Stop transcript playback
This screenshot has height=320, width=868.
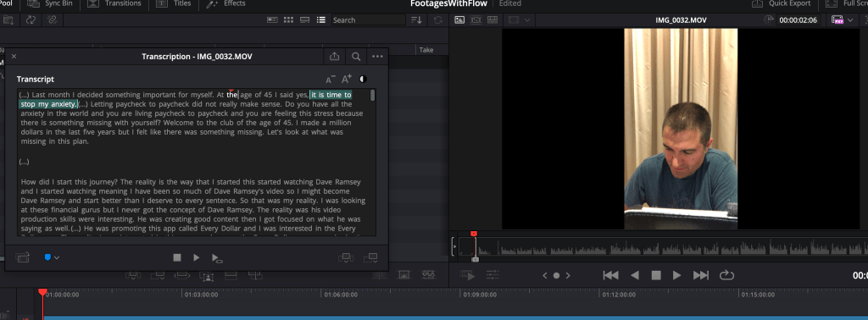(x=177, y=257)
